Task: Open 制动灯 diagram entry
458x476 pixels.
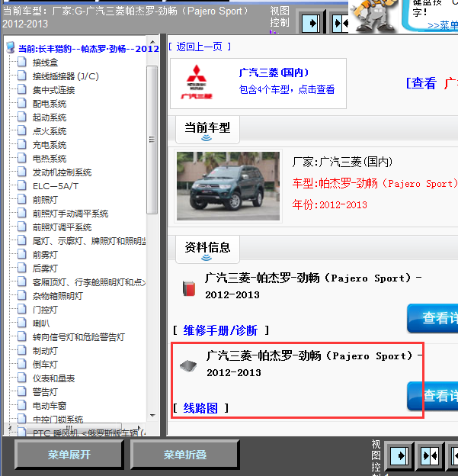Action: 45,351
